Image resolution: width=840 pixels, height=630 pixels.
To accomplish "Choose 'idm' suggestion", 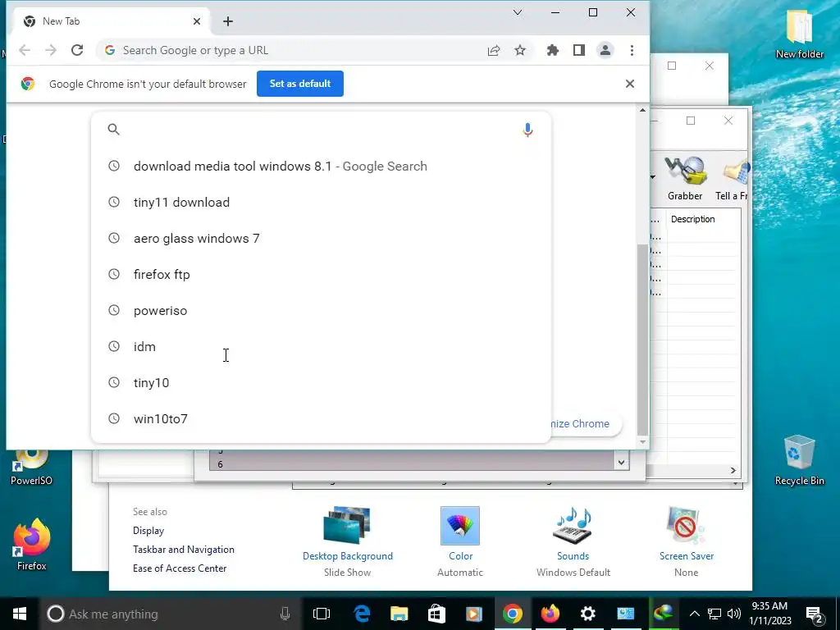I will coord(321,347).
